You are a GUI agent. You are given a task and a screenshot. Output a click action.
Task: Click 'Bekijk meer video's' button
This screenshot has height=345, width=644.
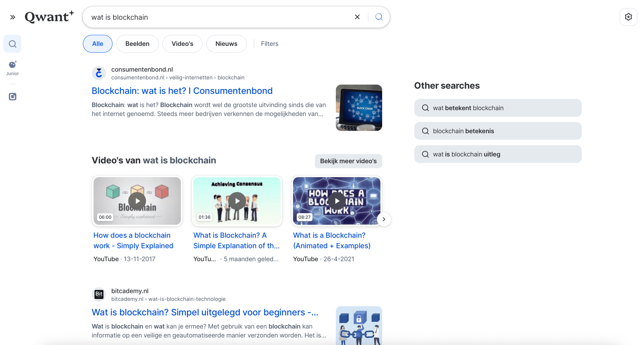[348, 161]
